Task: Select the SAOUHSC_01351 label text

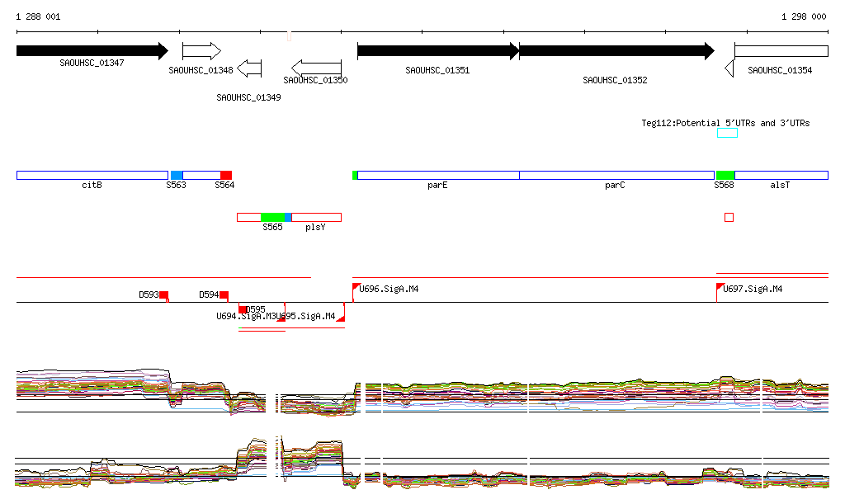Action: pos(437,71)
